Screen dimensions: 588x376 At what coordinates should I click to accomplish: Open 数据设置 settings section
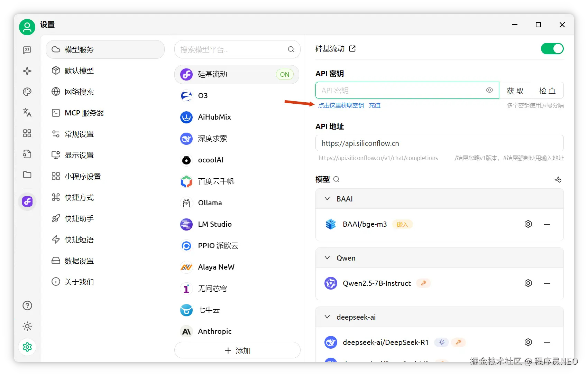105,261
